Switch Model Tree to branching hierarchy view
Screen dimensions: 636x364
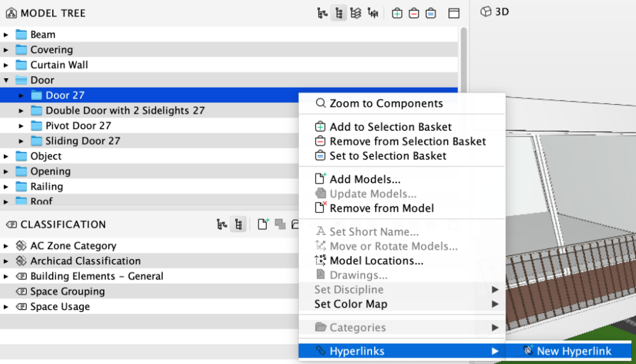(x=322, y=13)
